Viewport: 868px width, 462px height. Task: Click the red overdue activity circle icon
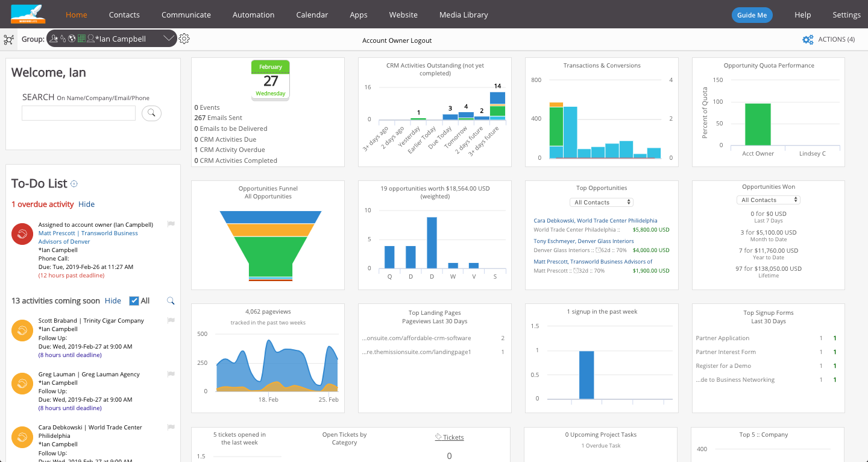22,234
